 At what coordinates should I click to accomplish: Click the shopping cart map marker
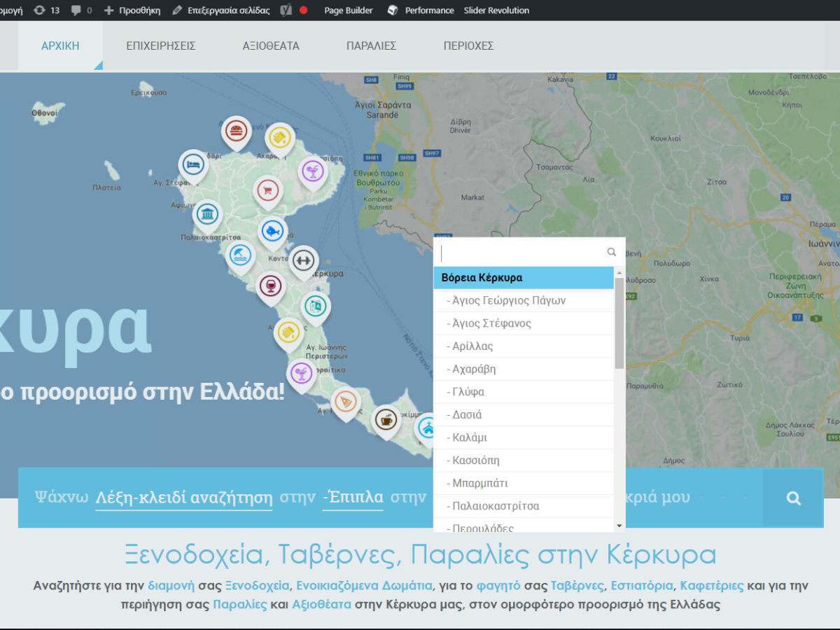coord(267,191)
